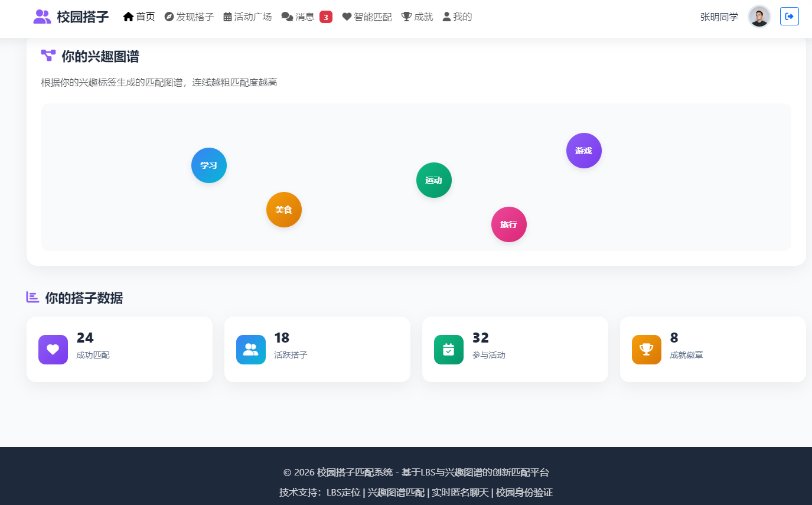The image size is (812, 505).
Task: Click the purple heart icon on 成功匹配 card
Action: pyautogui.click(x=53, y=349)
